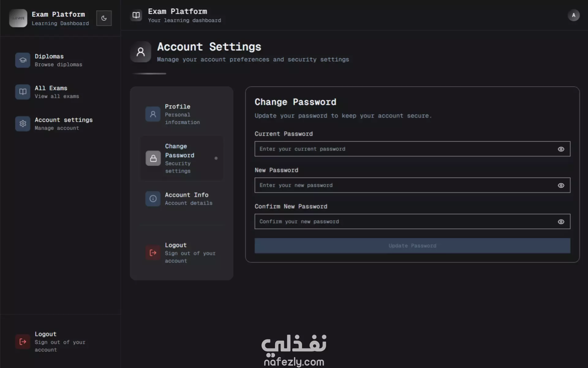Click the book icon in header
Image resolution: width=588 pixels, height=368 pixels.
click(x=136, y=15)
